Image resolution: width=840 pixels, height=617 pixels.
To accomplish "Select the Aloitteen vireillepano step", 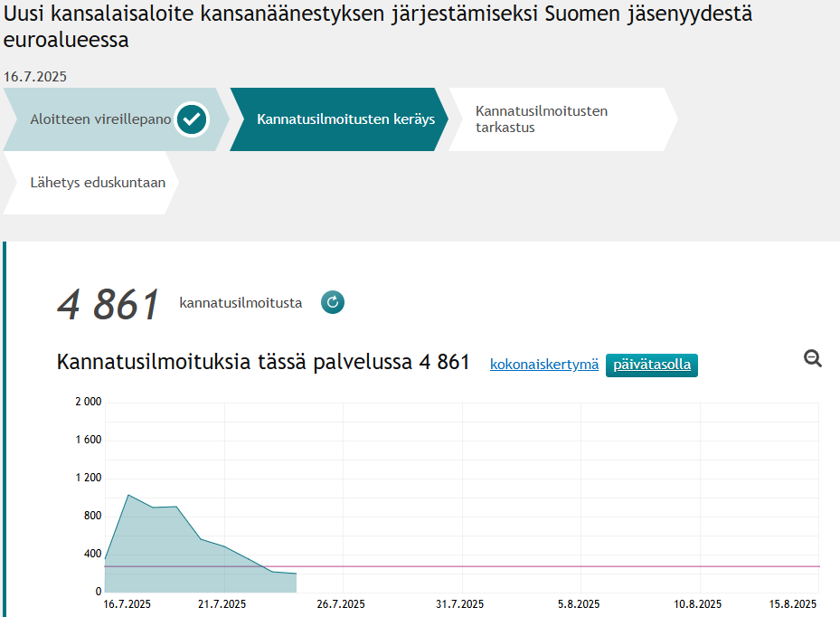I will click(117, 119).
